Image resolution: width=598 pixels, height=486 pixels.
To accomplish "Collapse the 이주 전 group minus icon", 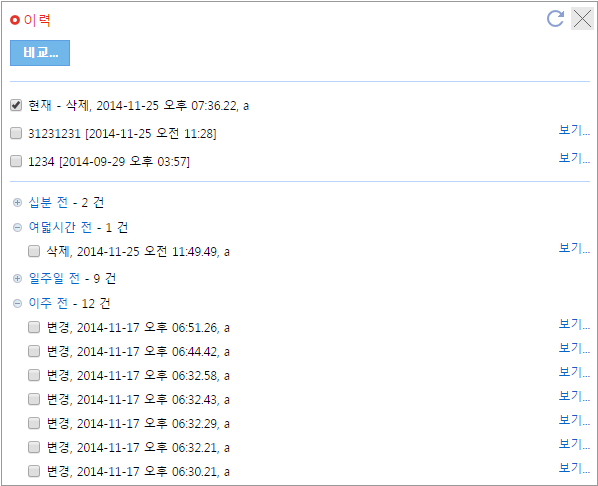I will (17, 304).
